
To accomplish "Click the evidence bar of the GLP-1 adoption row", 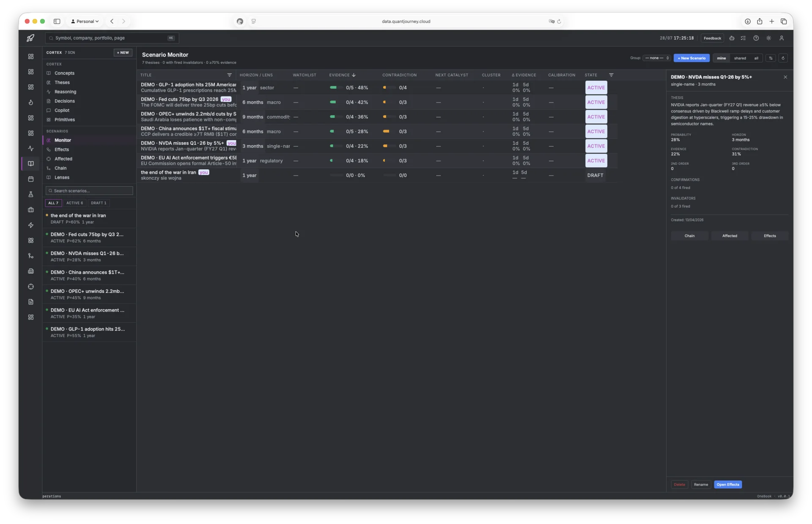I will pos(336,88).
